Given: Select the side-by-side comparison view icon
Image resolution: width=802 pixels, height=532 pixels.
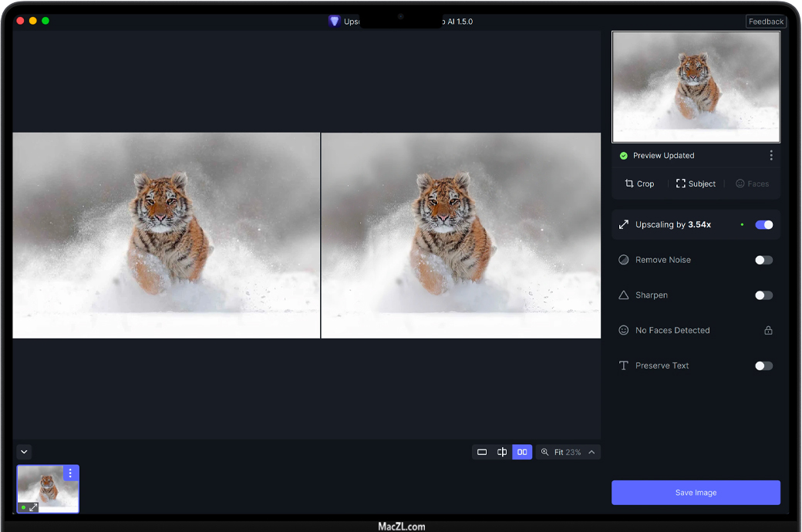Looking at the screenshot, I should click(x=522, y=452).
